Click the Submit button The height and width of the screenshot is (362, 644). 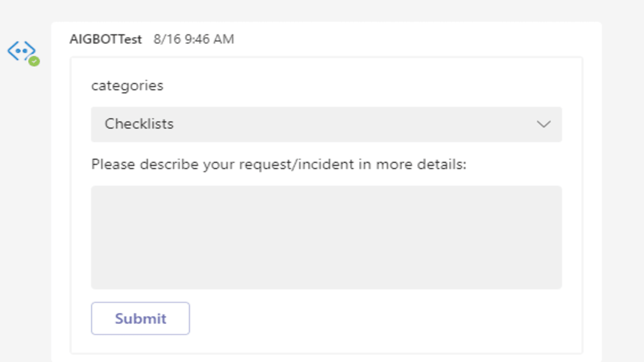click(140, 318)
